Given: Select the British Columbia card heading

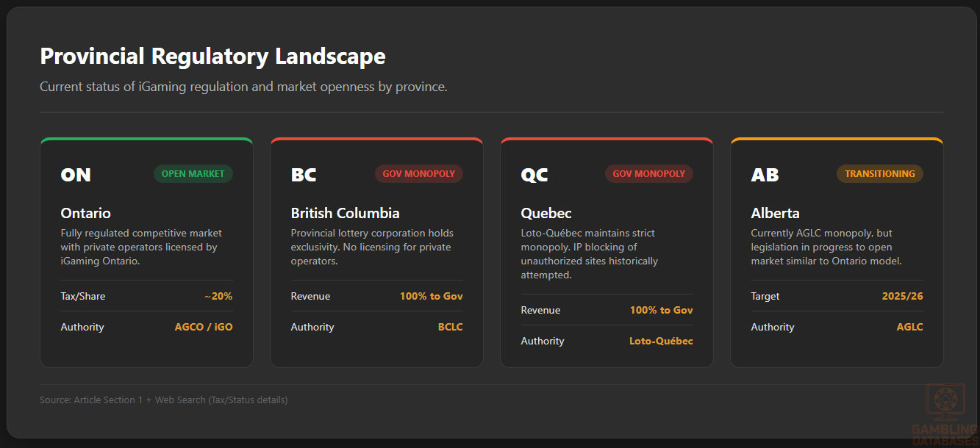Looking at the screenshot, I should tap(345, 214).
